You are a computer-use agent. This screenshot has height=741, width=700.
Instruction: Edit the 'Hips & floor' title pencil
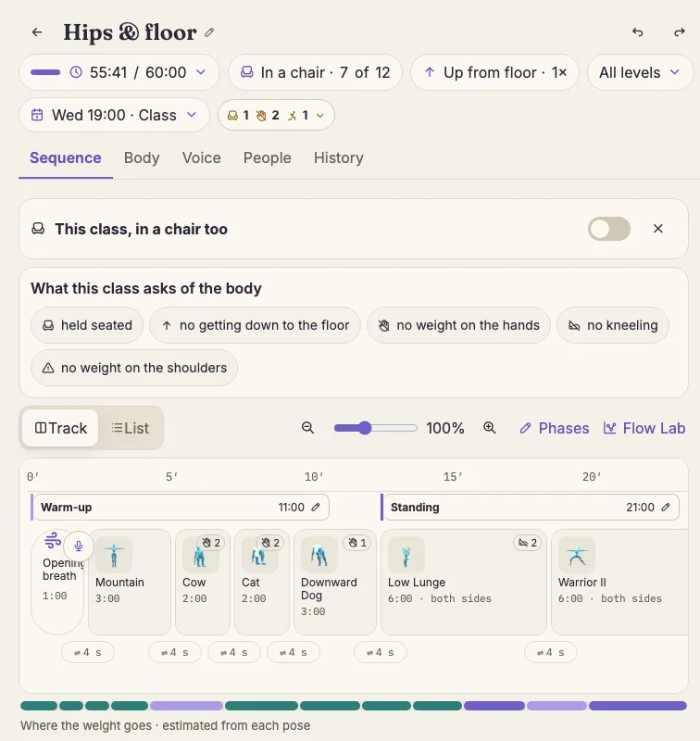click(209, 32)
